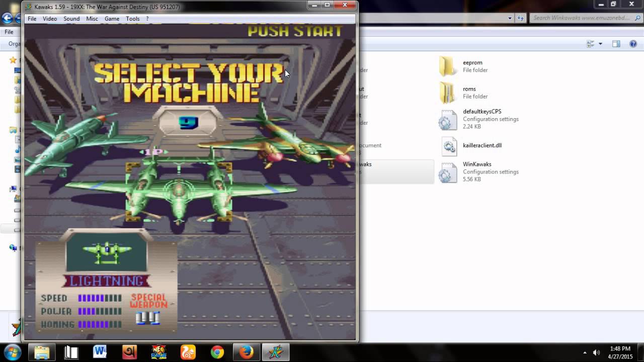Open the book library app in taskbar

71,352
